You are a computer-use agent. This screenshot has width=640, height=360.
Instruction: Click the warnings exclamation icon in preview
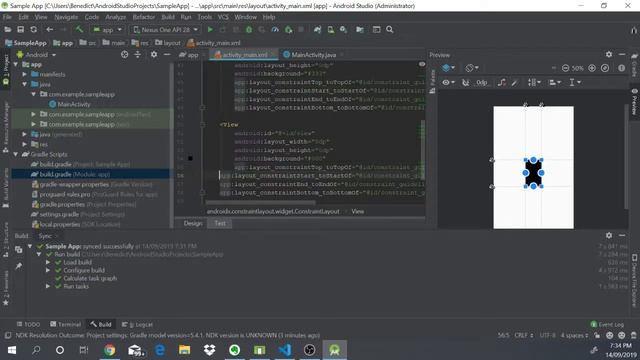tap(621, 68)
